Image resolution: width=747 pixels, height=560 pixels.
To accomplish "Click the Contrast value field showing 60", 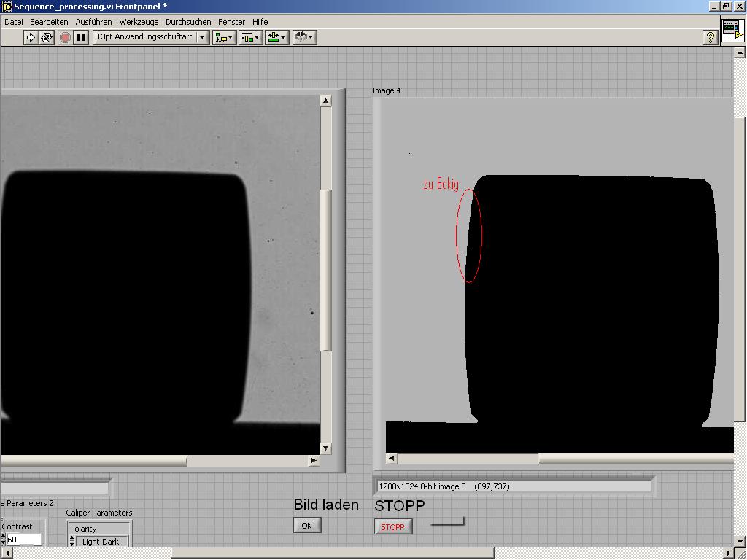I will [x=24, y=540].
